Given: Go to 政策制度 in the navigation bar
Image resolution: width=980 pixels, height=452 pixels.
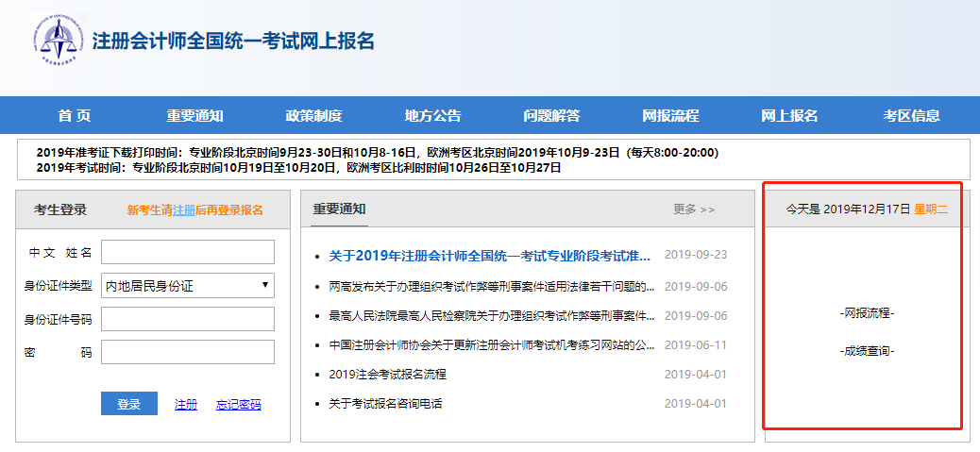Looking at the screenshot, I should click(313, 116).
